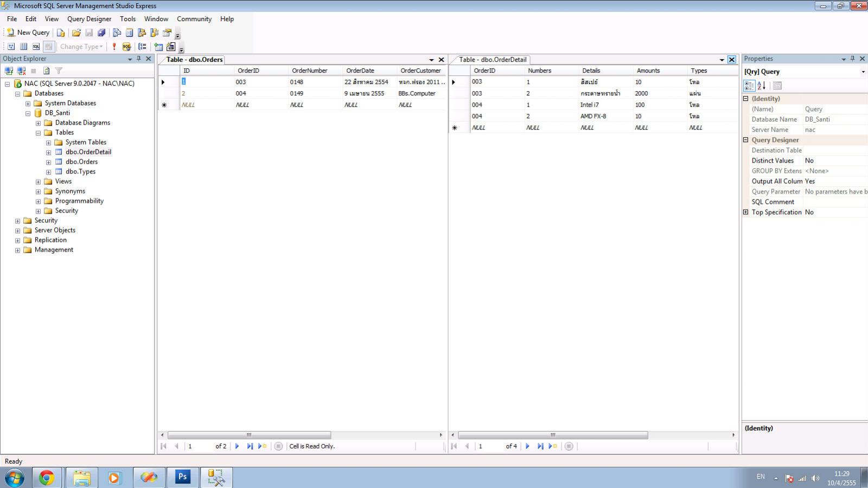This screenshot has width=868, height=488.
Task: Move to new row in Orders navigator
Action: tap(263, 446)
